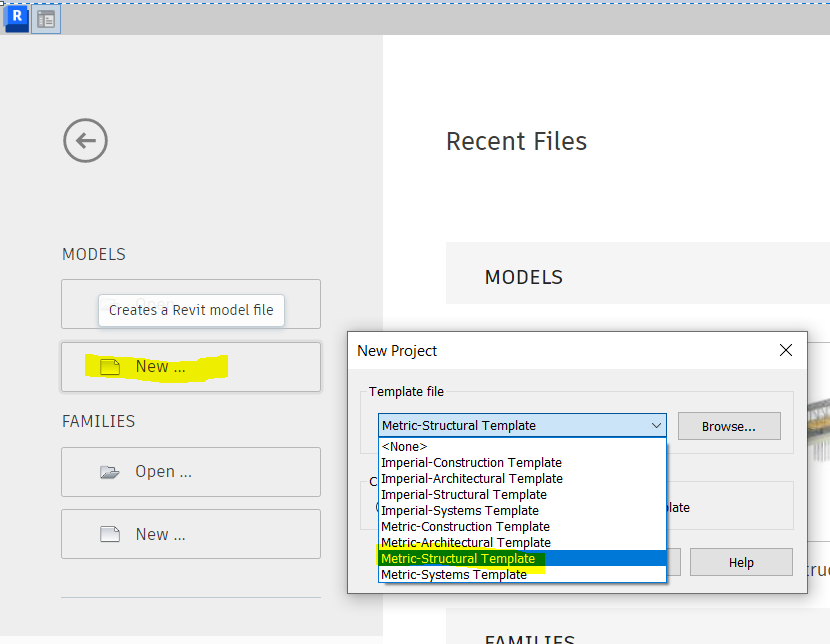Click the Help button

pyautogui.click(x=741, y=561)
